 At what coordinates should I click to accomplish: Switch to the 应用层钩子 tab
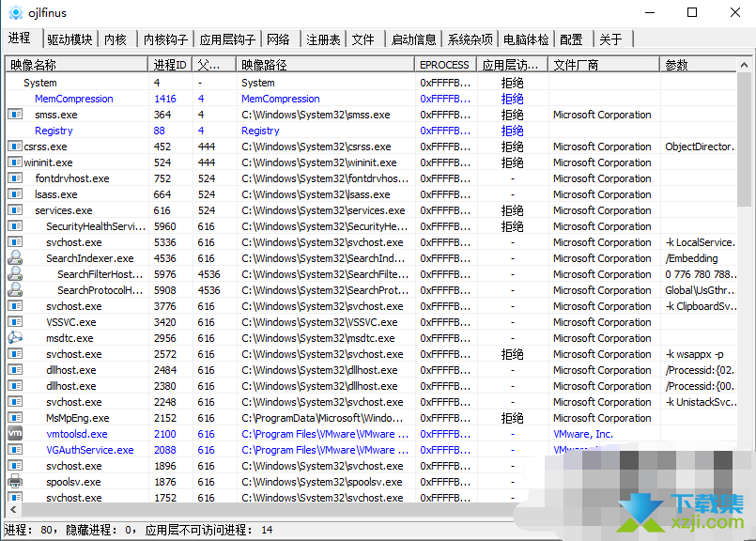pos(227,39)
